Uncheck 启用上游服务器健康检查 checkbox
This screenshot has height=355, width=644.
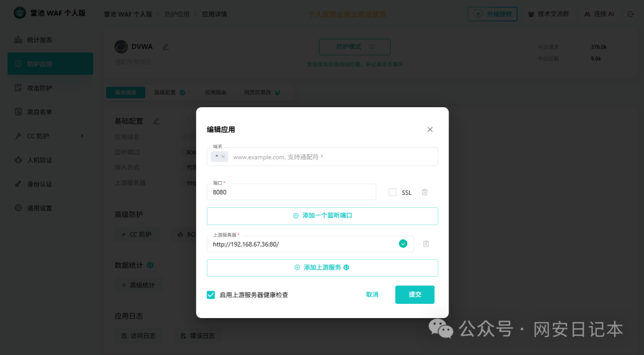click(x=210, y=295)
